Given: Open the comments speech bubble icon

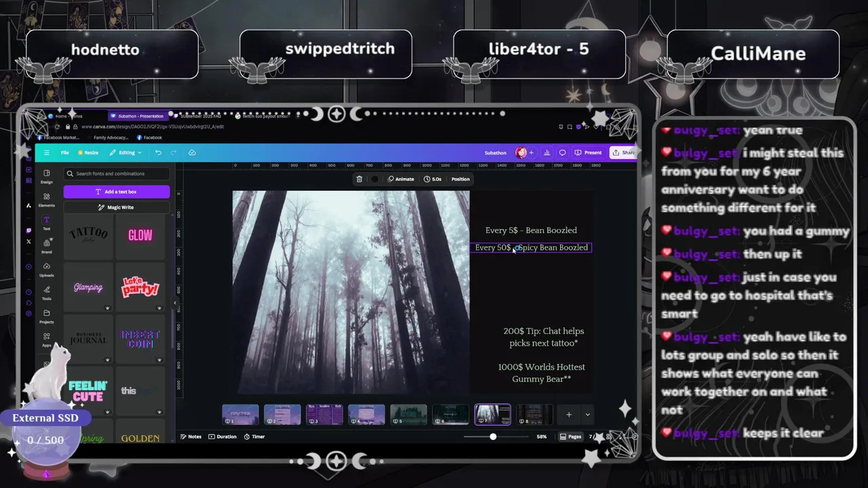Looking at the screenshot, I should (562, 152).
